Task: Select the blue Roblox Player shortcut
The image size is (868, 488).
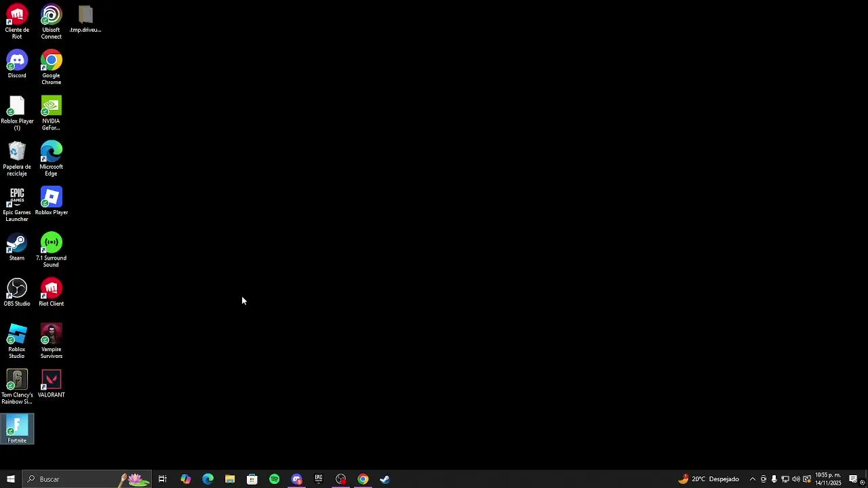Action: pos(51,201)
